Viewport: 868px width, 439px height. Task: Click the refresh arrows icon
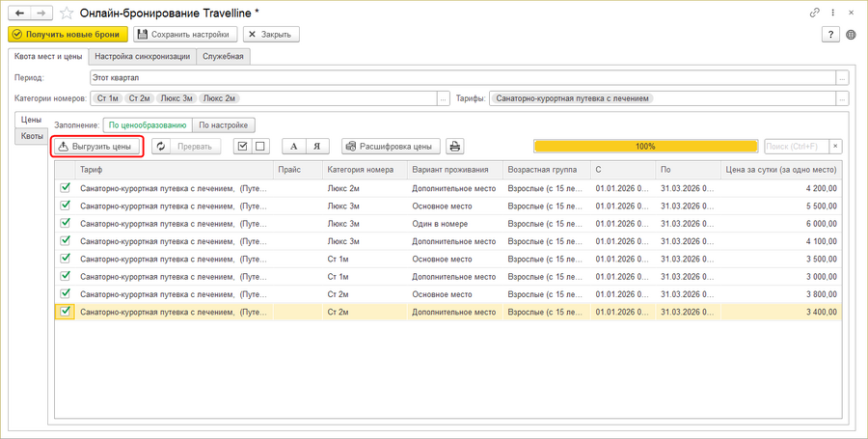coord(161,147)
